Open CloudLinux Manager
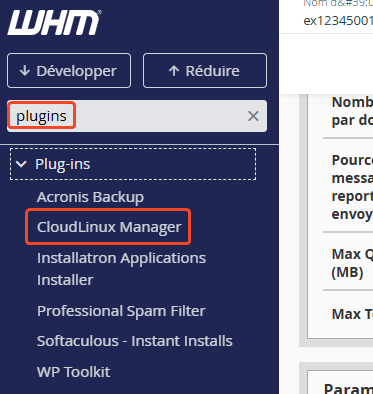 click(x=109, y=227)
